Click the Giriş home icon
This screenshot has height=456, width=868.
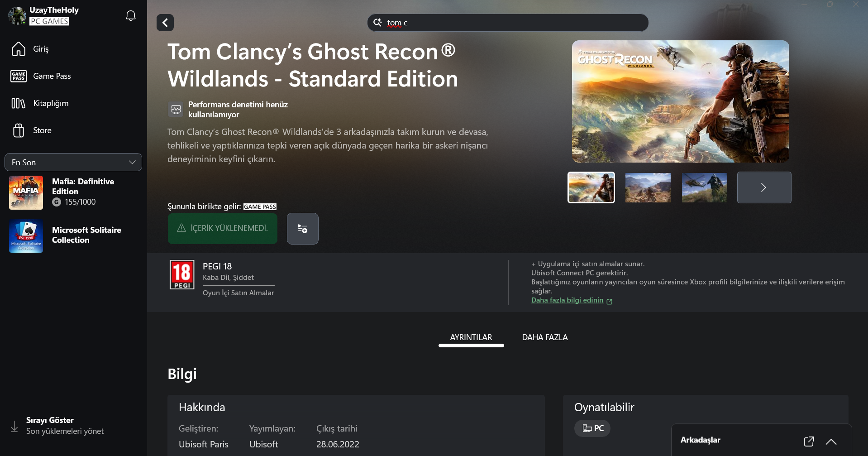pyautogui.click(x=19, y=49)
